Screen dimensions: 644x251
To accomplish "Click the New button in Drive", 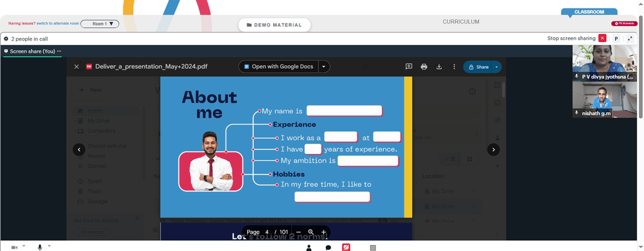I will 91,90.
